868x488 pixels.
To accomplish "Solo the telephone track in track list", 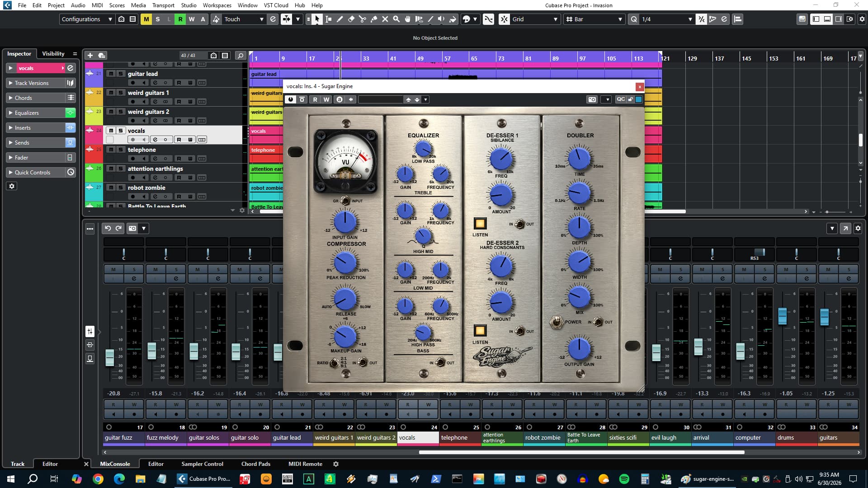I will (x=121, y=150).
